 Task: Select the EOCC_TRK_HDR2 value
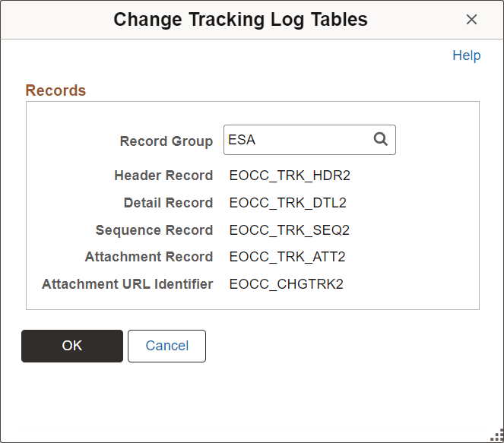click(290, 176)
